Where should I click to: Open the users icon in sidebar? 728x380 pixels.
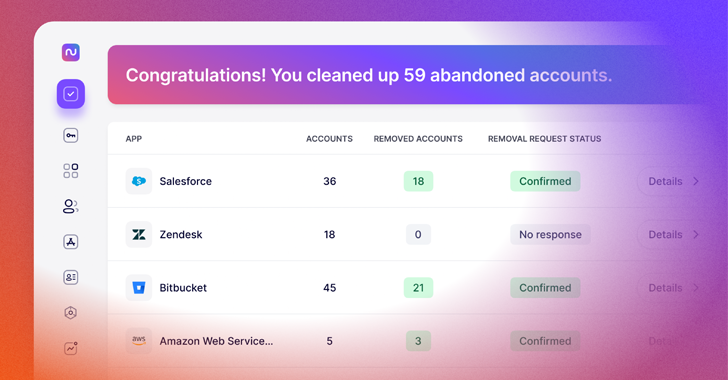coord(71,206)
